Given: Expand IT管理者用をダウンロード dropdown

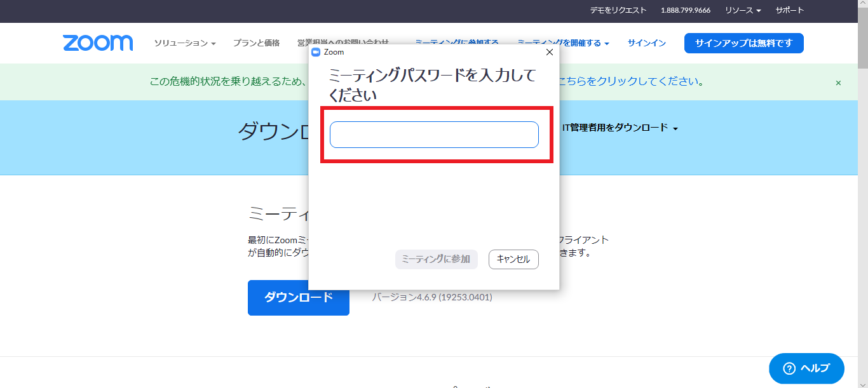Looking at the screenshot, I should pos(620,128).
